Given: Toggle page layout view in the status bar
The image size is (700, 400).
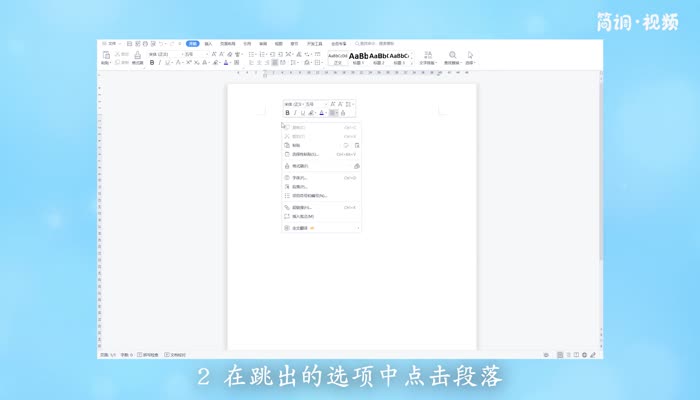Looking at the screenshot, I should [560, 354].
